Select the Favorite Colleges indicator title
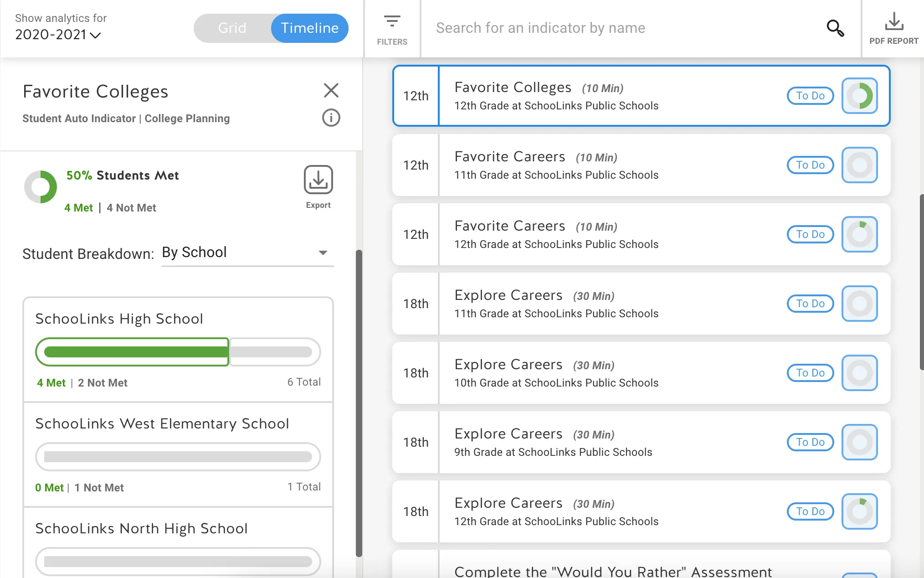 point(513,88)
